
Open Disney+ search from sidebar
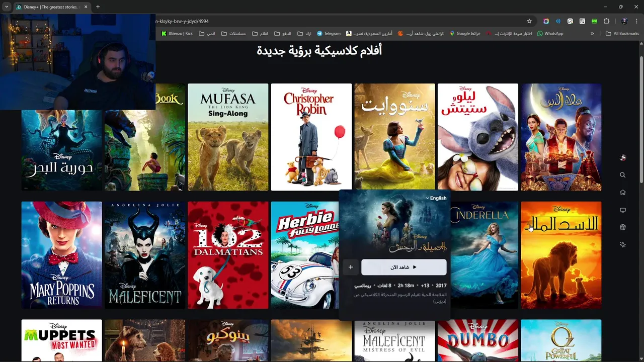[x=623, y=175]
